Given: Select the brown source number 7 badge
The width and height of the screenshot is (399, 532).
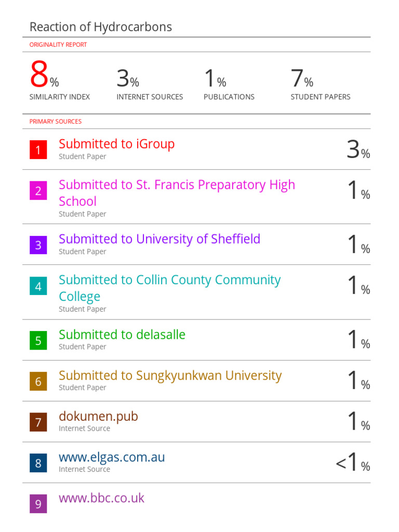Looking at the screenshot, I should [38, 422].
